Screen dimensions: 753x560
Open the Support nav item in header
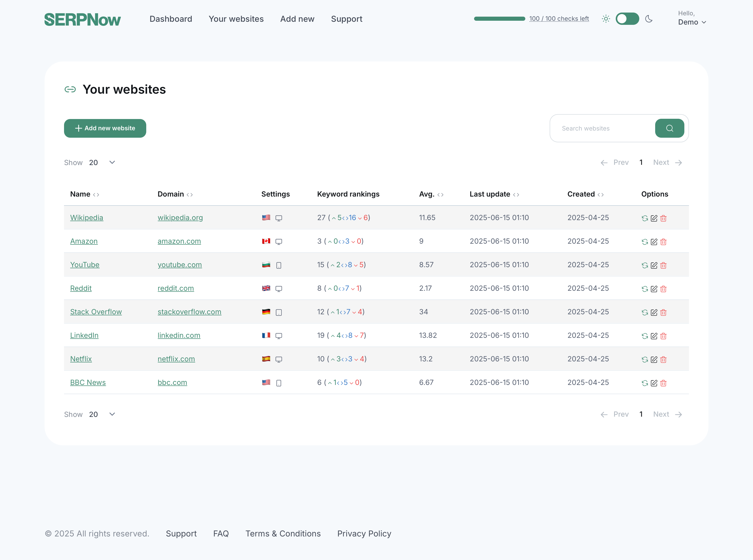347,19
